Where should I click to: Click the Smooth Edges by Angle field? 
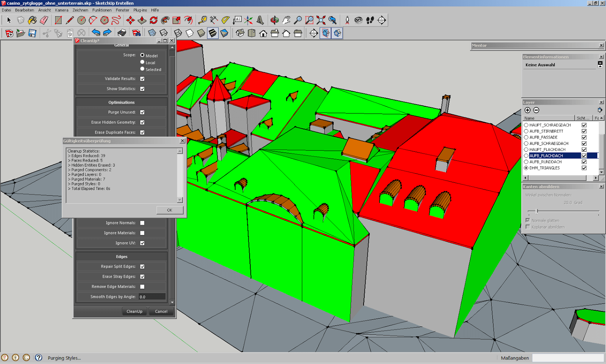click(x=152, y=297)
